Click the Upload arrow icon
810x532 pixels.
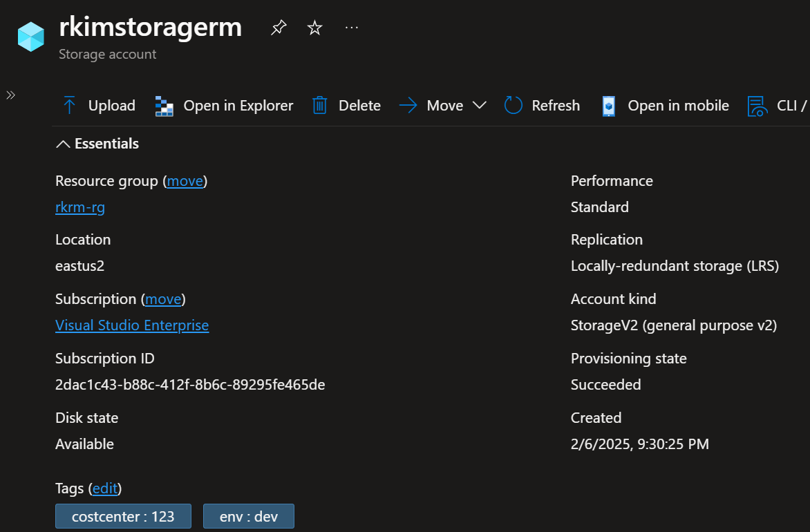tap(69, 106)
